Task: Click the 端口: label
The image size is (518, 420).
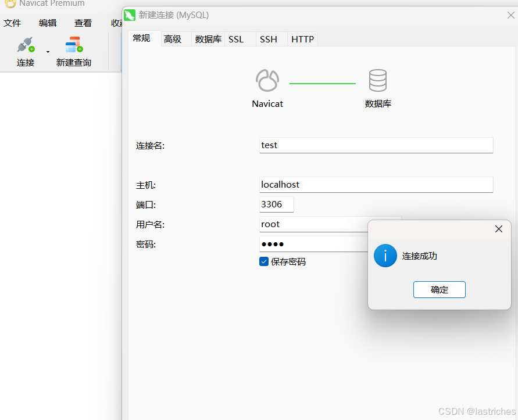Action: click(x=146, y=204)
